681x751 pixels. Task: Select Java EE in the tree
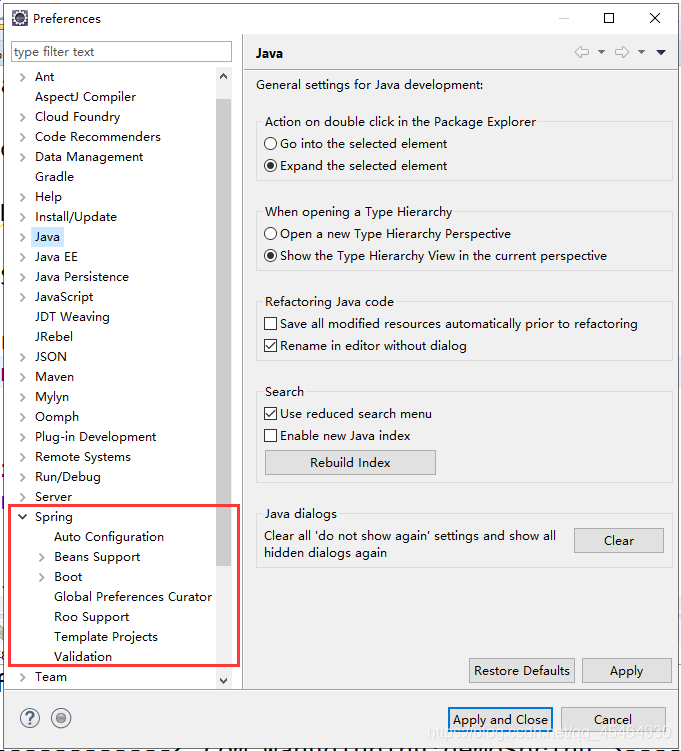[56, 257]
